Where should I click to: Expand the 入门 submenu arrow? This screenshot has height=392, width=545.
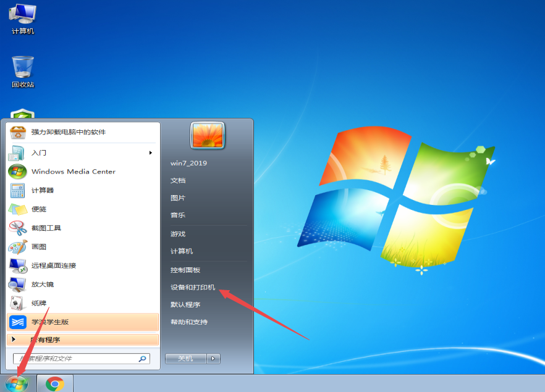tap(150, 152)
